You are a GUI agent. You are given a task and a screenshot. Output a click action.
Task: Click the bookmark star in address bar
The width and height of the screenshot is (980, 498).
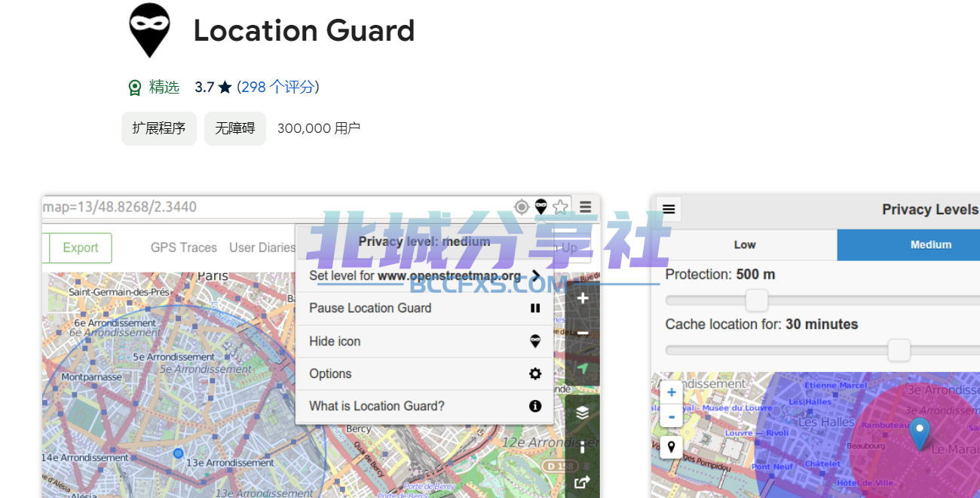[x=560, y=207]
